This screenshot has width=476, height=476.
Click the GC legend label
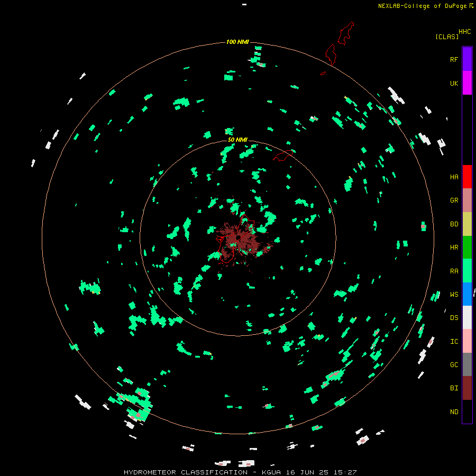[454, 365]
